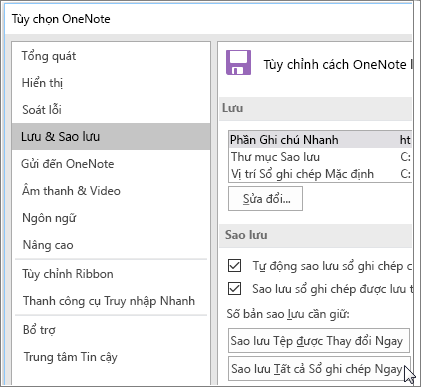Toggle Sao lưu sổ ghi chép được lưu checkbox
This screenshot has height=387, width=421.
tap(234, 289)
